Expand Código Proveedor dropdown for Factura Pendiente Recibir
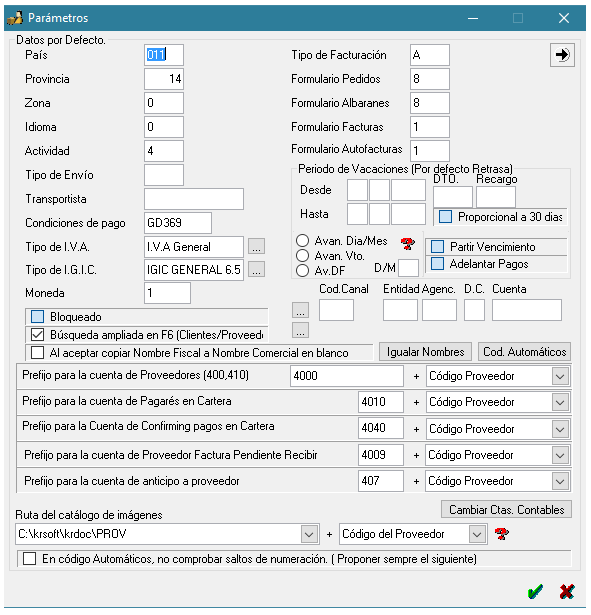This screenshot has height=615, width=591. pos(560,455)
